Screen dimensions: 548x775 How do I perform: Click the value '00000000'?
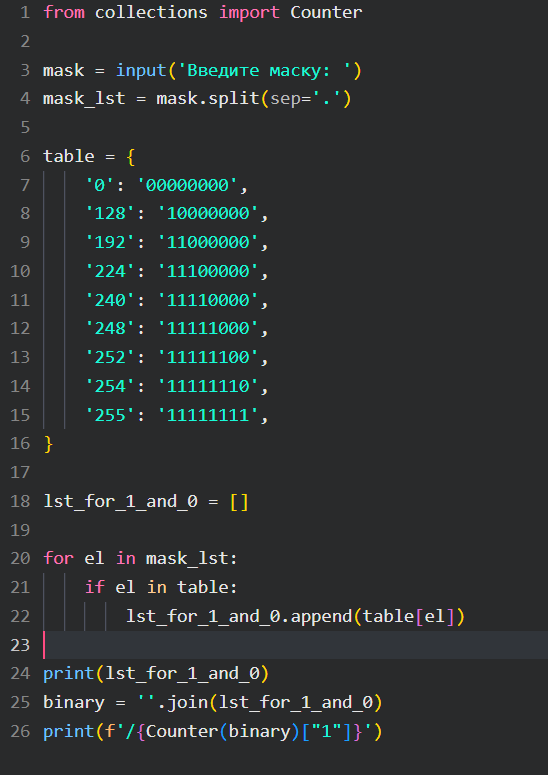187,185
